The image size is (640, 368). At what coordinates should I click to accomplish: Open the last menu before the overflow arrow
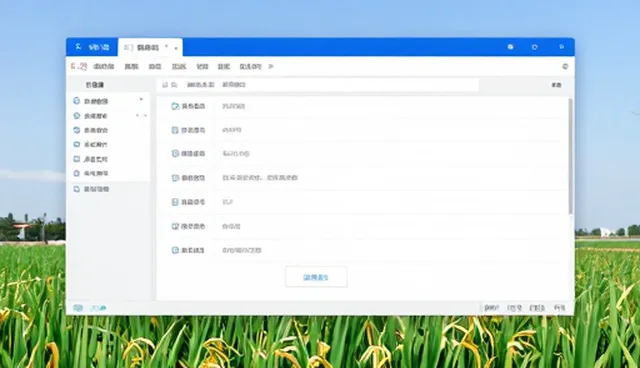click(250, 67)
